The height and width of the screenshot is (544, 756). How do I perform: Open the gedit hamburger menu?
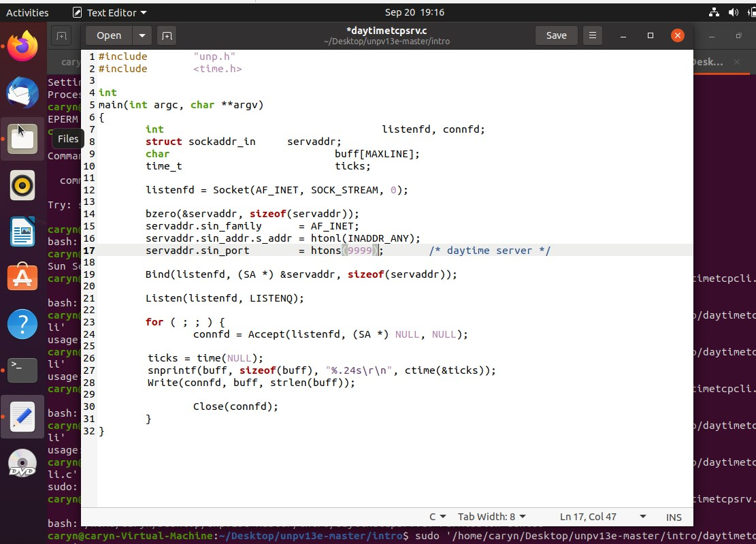pyautogui.click(x=593, y=35)
